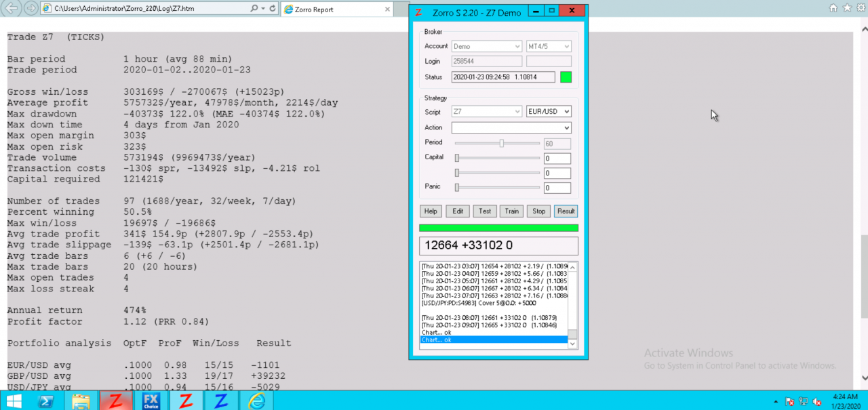The height and width of the screenshot is (410, 868).
Task: Click the browser Forward arrow
Action: point(31,9)
